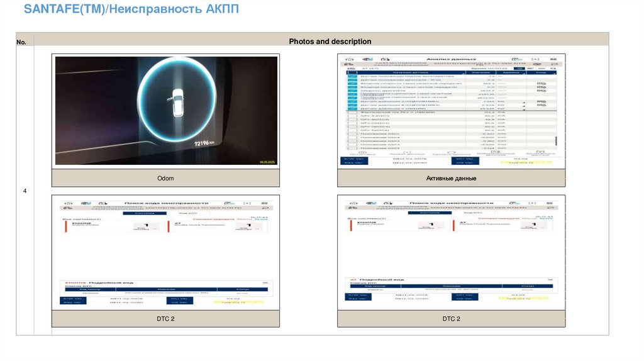Screen dimensions: 644x361
Task: Click the 72196 km odometer reading in the photo
Action: (x=204, y=143)
